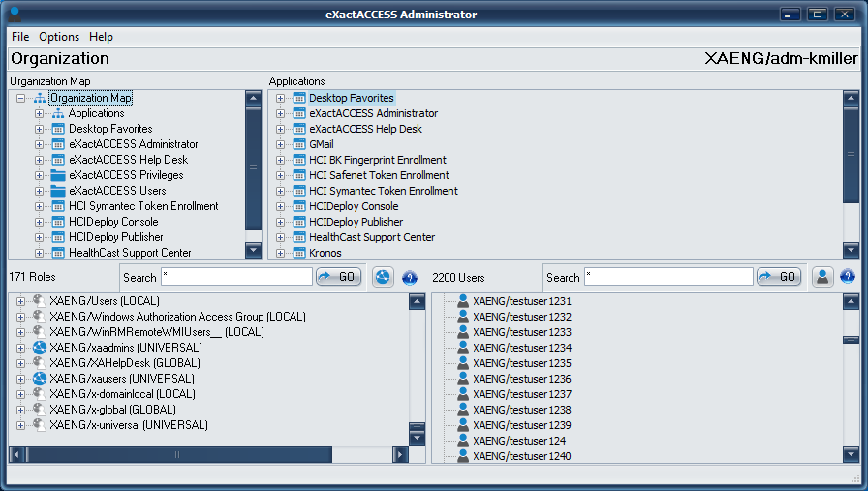868x491 pixels.
Task: Click the users list vertical scrollbar thumb
Action: pyautogui.click(x=851, y=339)
